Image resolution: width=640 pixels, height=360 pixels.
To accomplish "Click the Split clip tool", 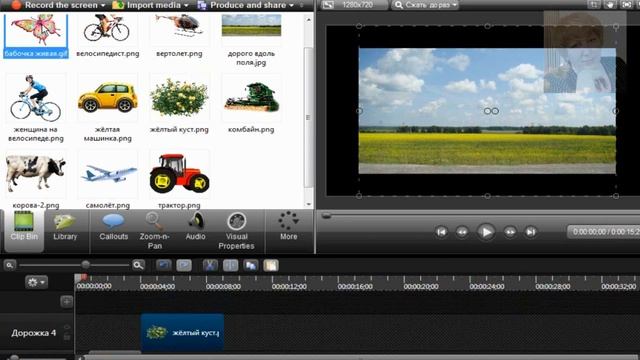I will (x=231, y=265).
